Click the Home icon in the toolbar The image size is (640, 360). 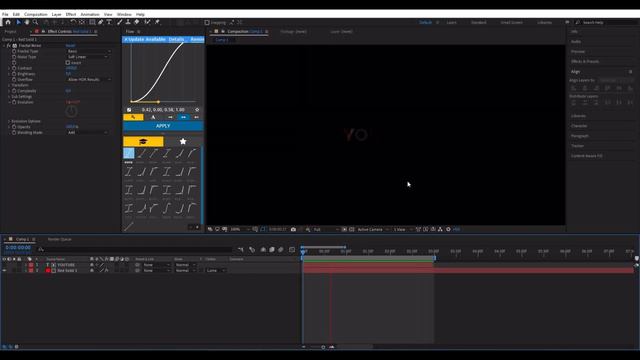(x=8, y=22)
